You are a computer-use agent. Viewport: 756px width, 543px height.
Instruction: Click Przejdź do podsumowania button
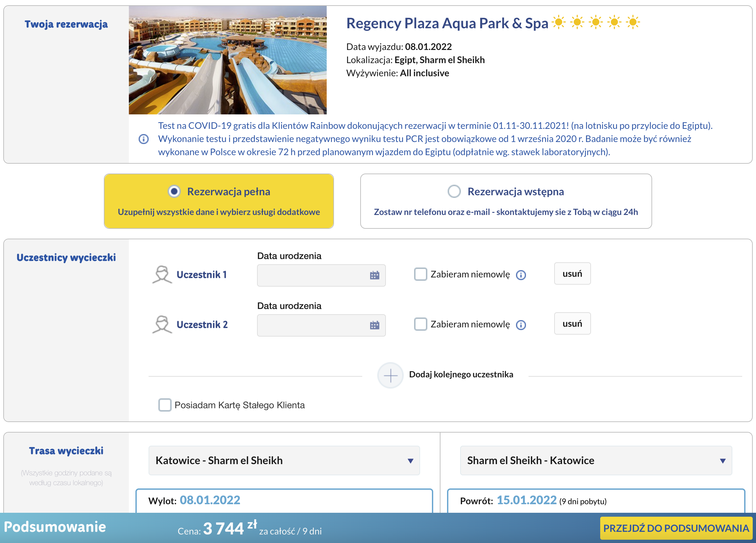[x=676, y=528]
